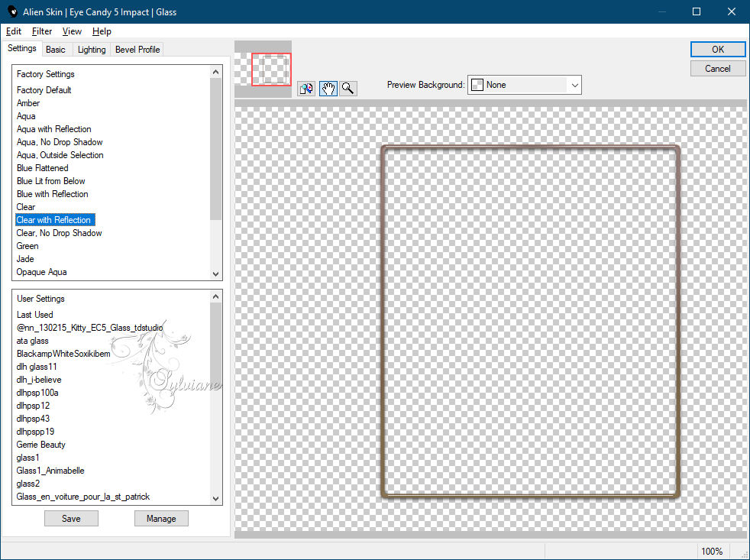Select Clear, No Drop Shadow preset
This screenshot has width=750, height=560.
tap(59, 232)
